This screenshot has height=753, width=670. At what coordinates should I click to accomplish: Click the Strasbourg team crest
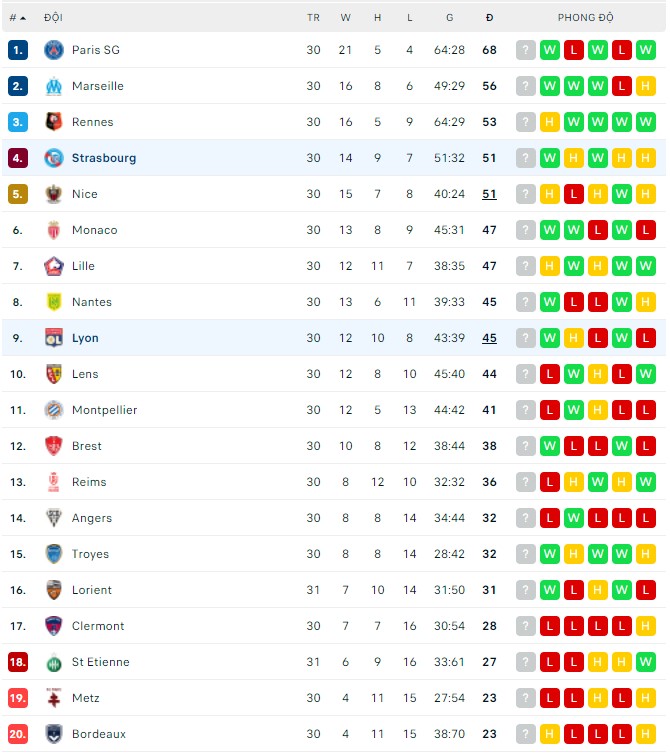click(54, 158)
